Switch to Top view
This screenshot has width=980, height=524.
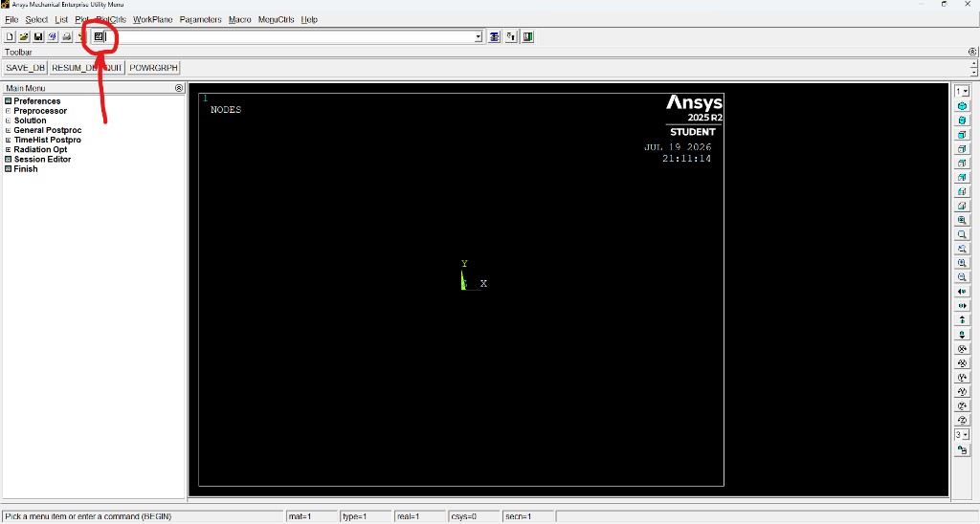click(962, 164)
